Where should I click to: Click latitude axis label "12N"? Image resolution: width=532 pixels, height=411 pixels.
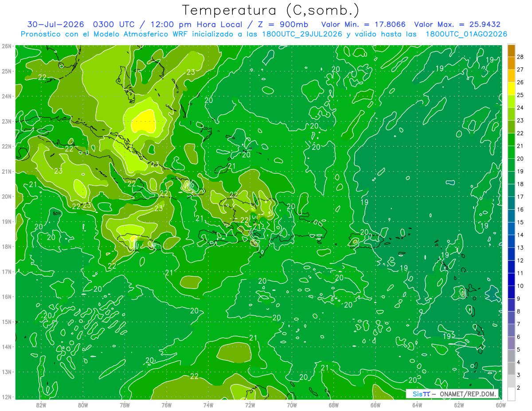click(x=6, y=397)
